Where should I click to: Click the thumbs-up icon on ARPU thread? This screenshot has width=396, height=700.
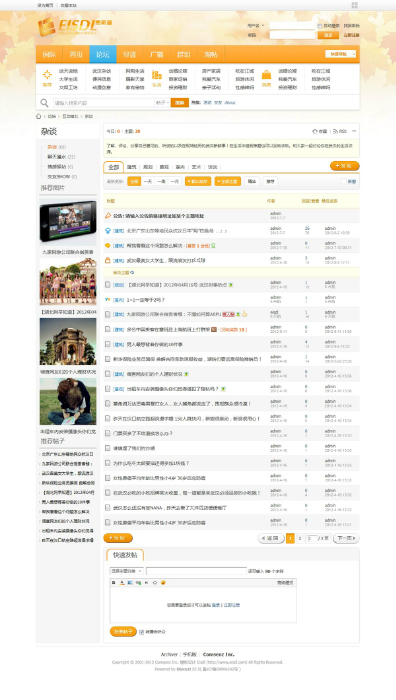pyautogui.click(x=245, y=314)
